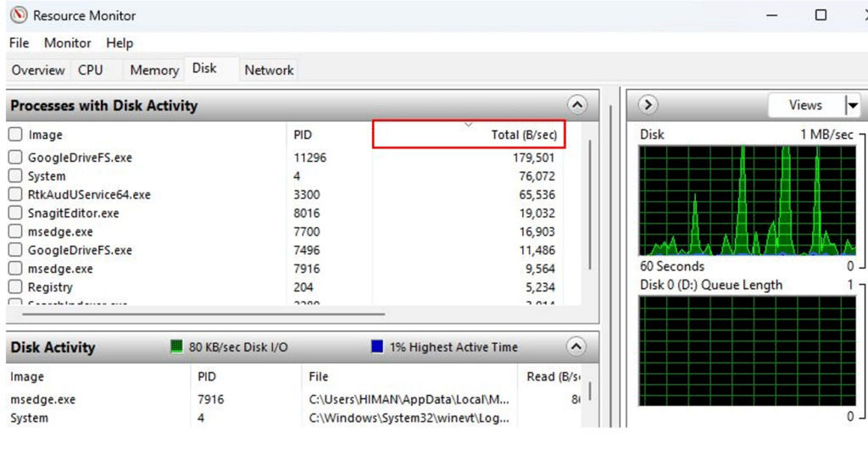Open the Views dropdown arrow
The width and height of the screenshot is (868, 450).
tap(851, 105)
